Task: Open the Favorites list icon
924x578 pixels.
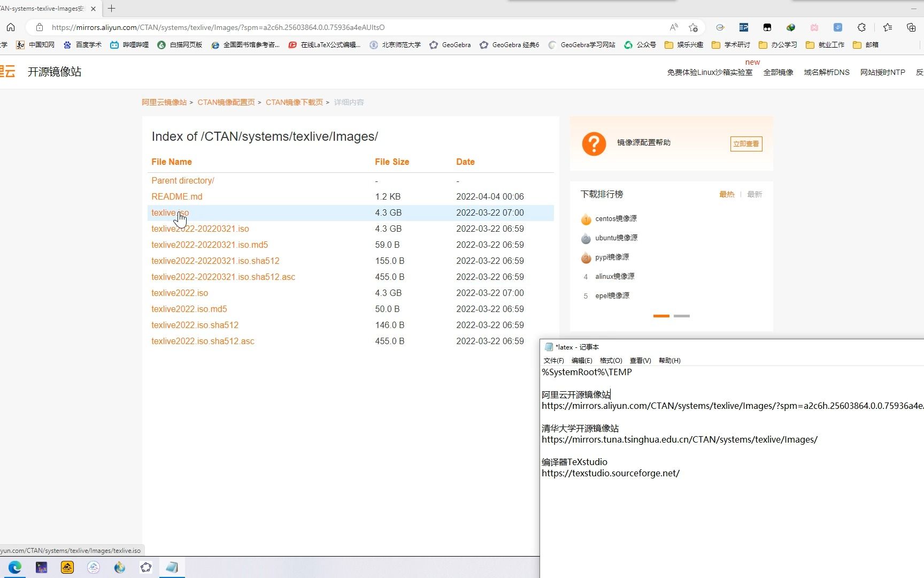Action: [x=888, y=27]
